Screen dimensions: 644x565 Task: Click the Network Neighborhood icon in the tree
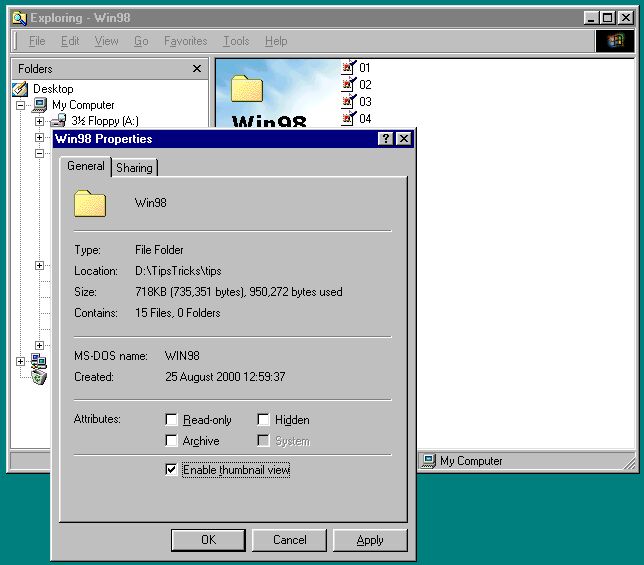[x=39, y=361]
